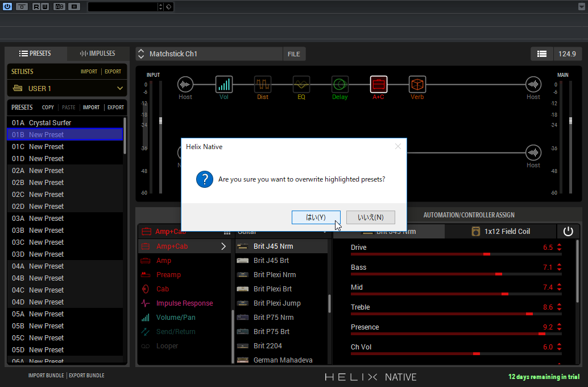Click the Send/Return category icon
Image resolution: width=588 pixels, height=387 pixels.
(146, 332)
